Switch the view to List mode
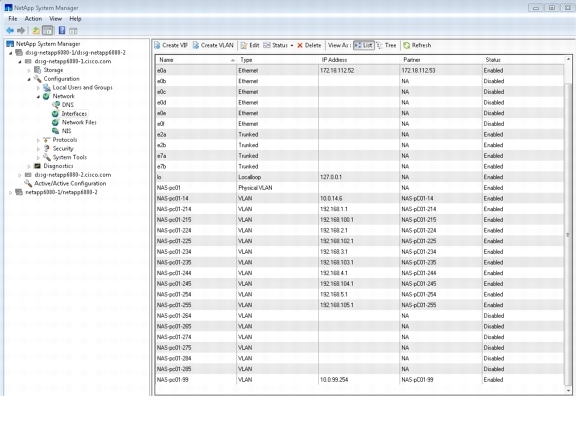This screenshot has height=431, width=576. (364, 45)
